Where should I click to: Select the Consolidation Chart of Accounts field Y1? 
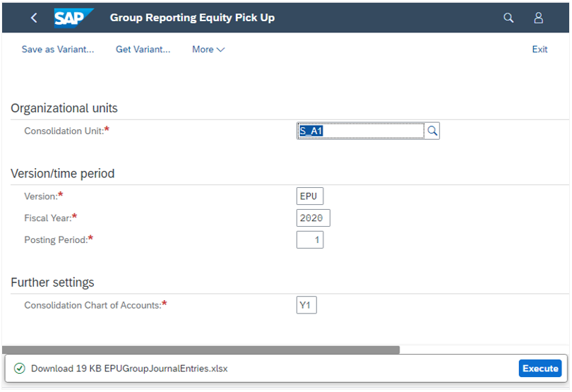coord(306,304)
